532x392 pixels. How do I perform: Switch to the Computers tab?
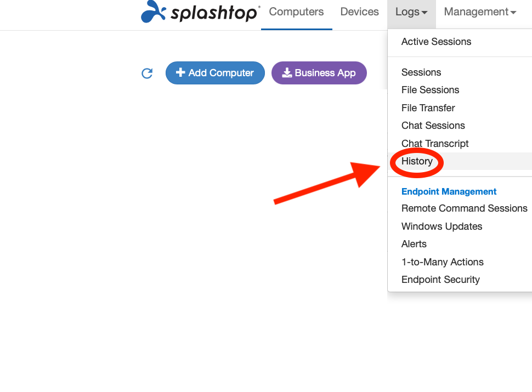(296, 12)
